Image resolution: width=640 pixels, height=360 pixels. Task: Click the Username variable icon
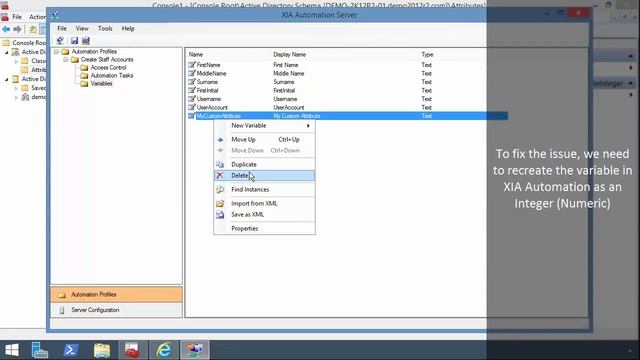point(191,99)
